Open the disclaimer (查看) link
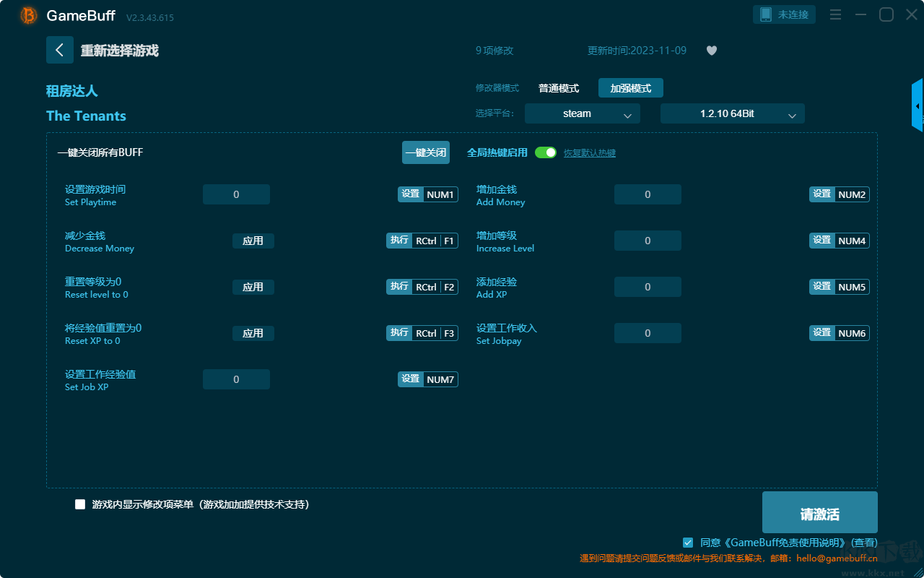 coord(864,543)
